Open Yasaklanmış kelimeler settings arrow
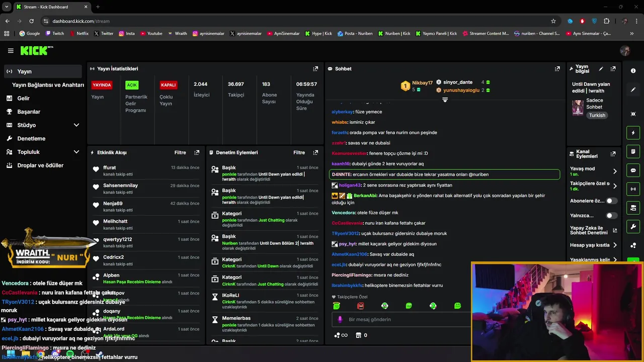Image resolution: width=644 pixels, height=362 pixels. [x=615, y=260]
